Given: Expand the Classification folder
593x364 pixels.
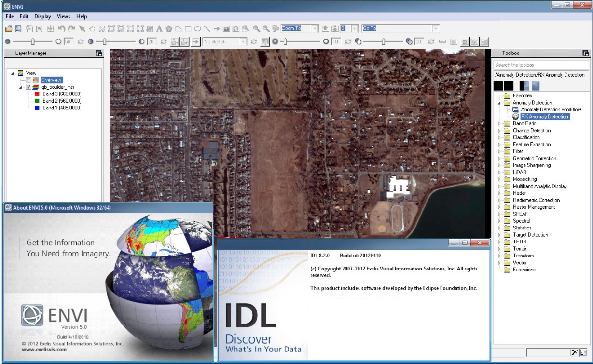Looking at the screenshot, I should coord(499,137).
